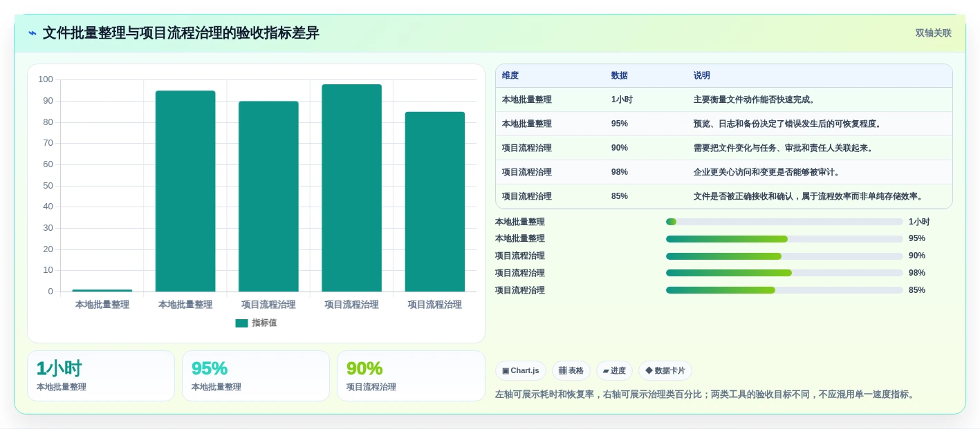Click y-axis tick label 70
Image resolution: width=980 pixels, height=429 pixels.
(x=48, y=143)
